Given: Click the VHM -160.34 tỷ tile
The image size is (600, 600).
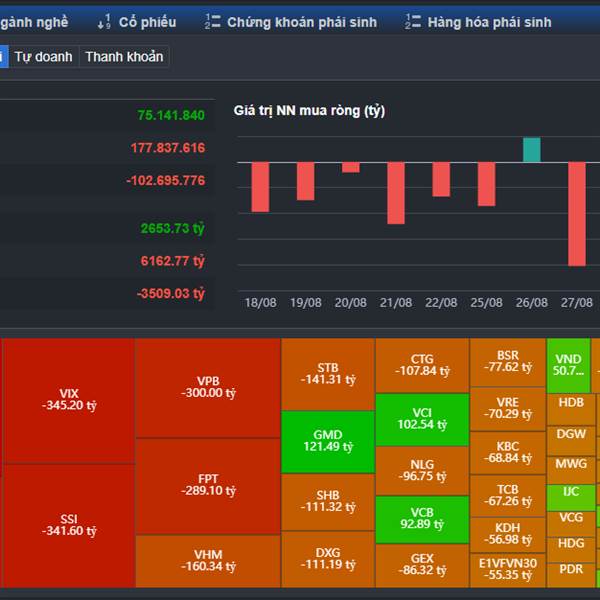Looking at the screenshot, I should pyautogui.click(x=208, y=561).
